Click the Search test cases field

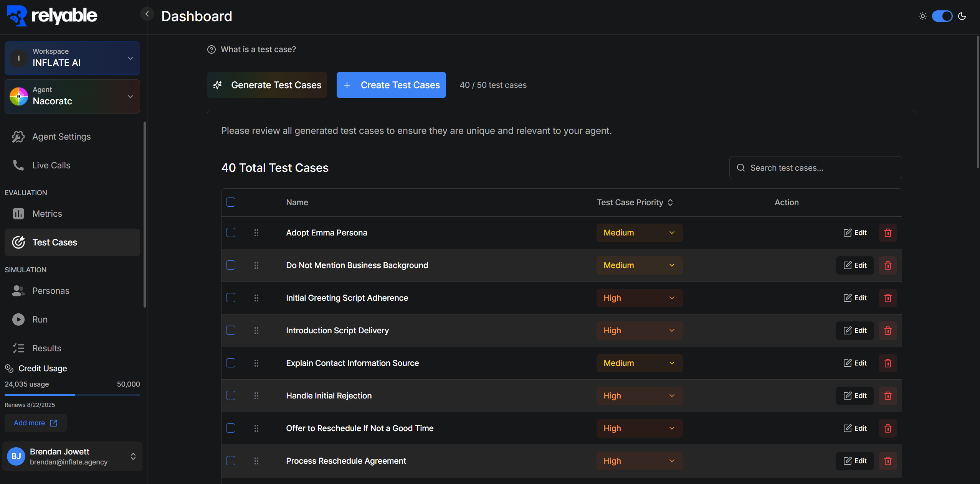point(815,168)
